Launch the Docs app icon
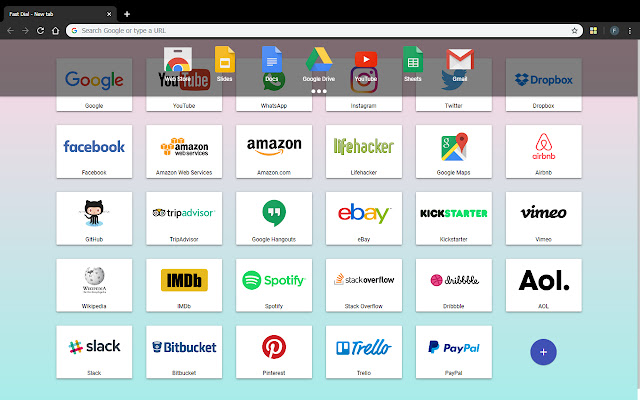This screenshot has height=400, width=640. [x=272, y=64]
